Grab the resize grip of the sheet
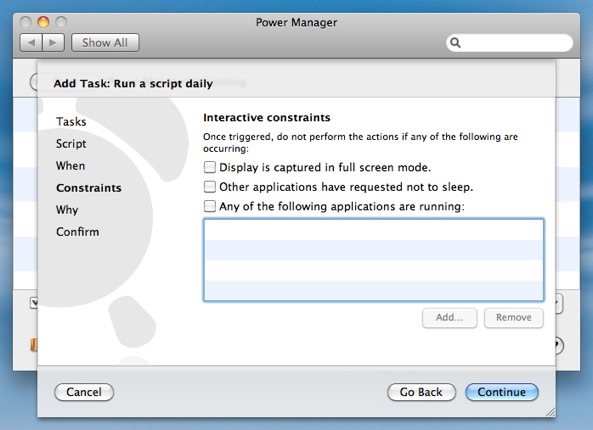The image size is (593, 430). (x=550, y=412)
